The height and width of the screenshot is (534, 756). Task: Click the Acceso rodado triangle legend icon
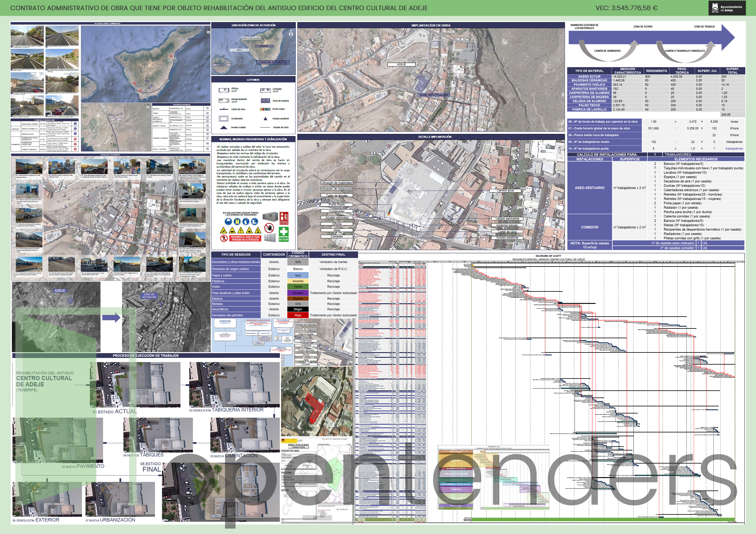(x=224, y=127)
